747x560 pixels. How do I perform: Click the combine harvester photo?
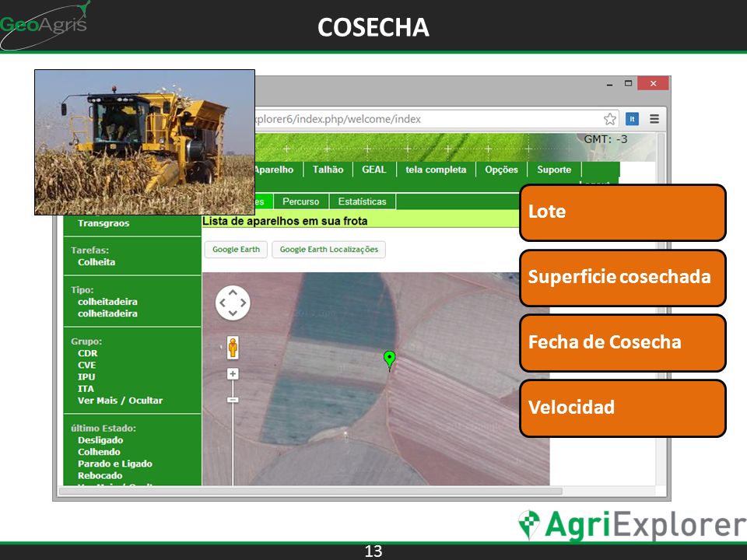145,142
